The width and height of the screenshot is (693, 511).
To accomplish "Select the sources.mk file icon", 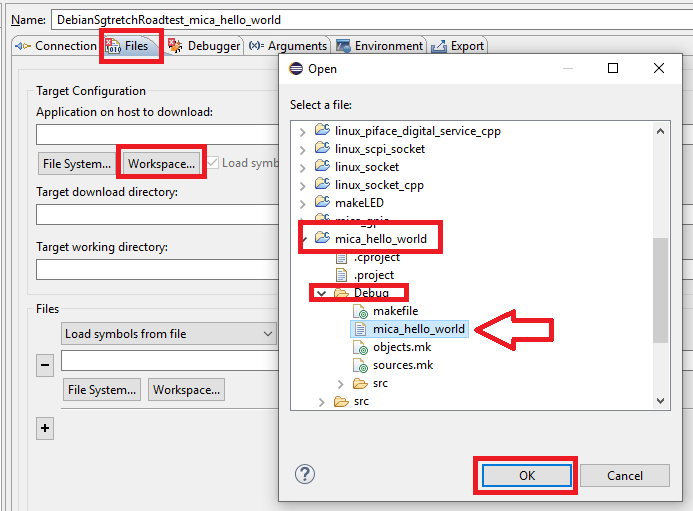I will (x=361, y=366).
